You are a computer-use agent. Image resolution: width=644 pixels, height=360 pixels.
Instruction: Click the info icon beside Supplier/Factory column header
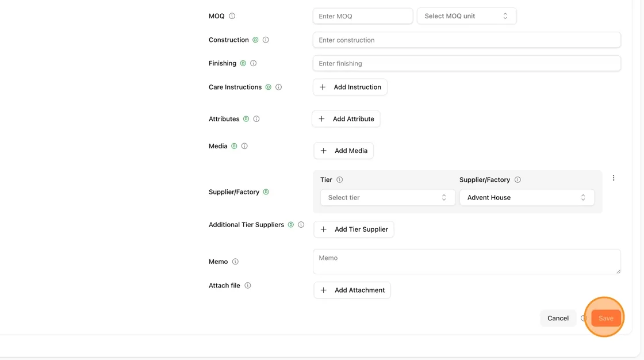[x=518, y=179]
